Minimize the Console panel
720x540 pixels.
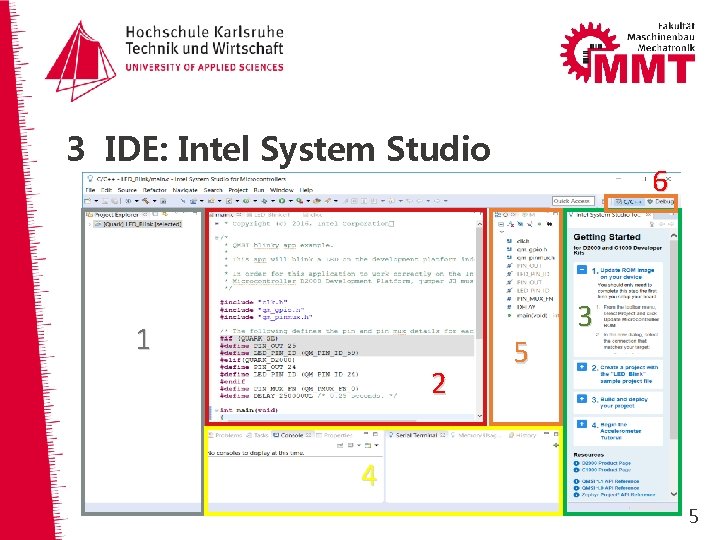pyautogui.click(x=366, y=434)
